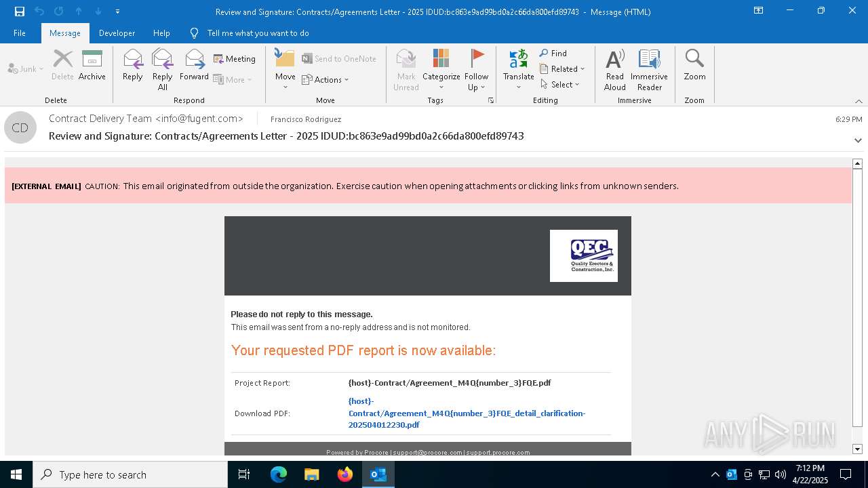Expand the More respond options
Screen dimensions: 868x488
pos(233,79)
